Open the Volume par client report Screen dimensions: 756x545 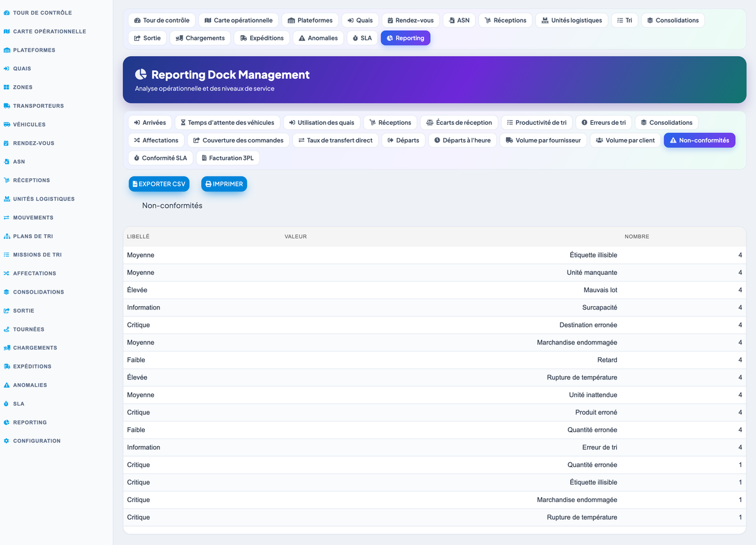point(626,140)
